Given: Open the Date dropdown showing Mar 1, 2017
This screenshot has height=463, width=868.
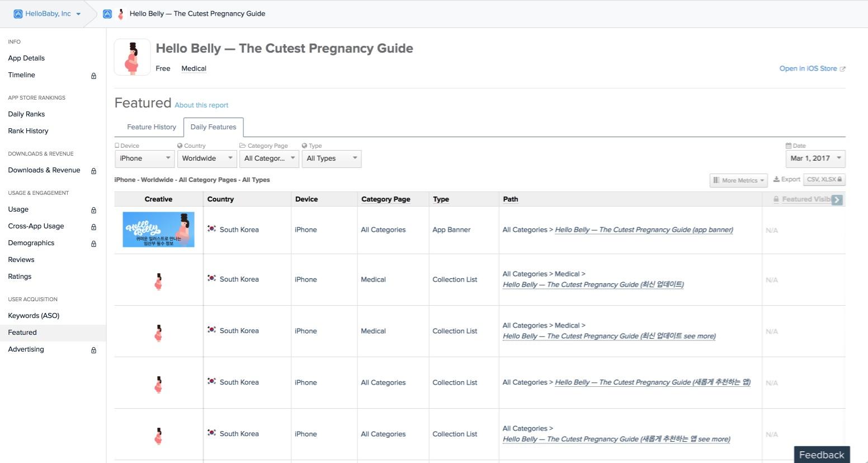Looking at the screenshot, I should click(815, 158).
